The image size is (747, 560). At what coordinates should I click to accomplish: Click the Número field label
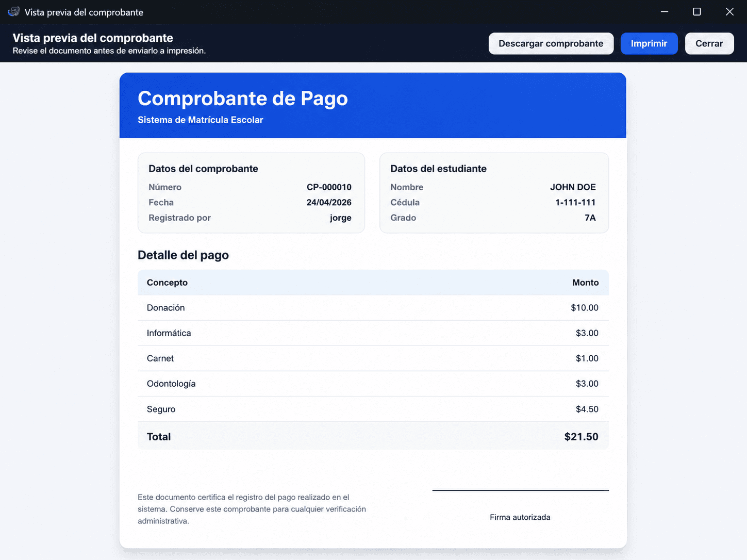pos(165,187)
